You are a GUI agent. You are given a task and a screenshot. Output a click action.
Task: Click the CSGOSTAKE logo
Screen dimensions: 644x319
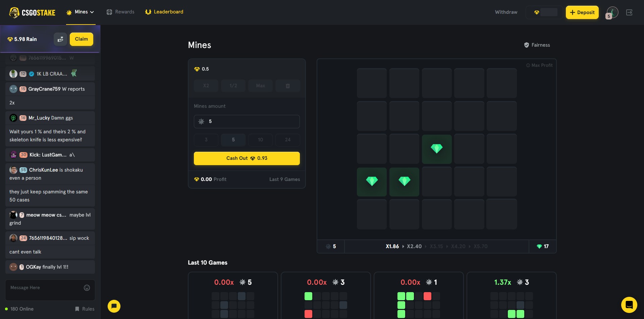point(32,12)
